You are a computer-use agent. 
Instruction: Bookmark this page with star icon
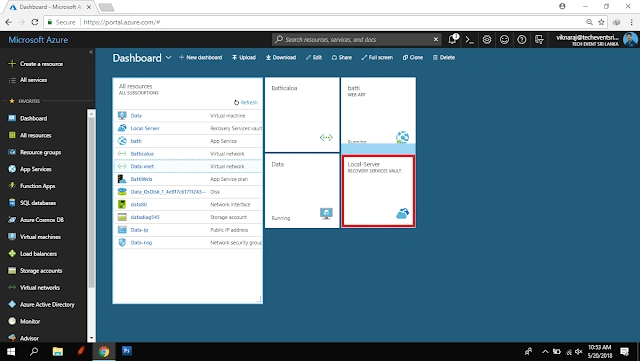601,22
